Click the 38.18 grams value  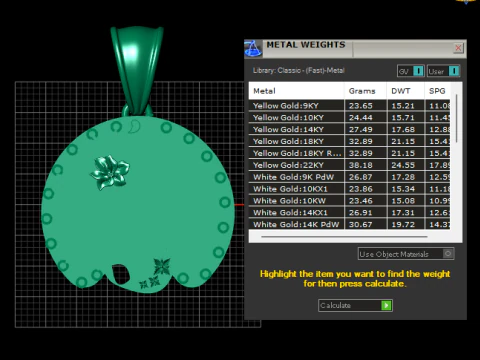[360, 165]
